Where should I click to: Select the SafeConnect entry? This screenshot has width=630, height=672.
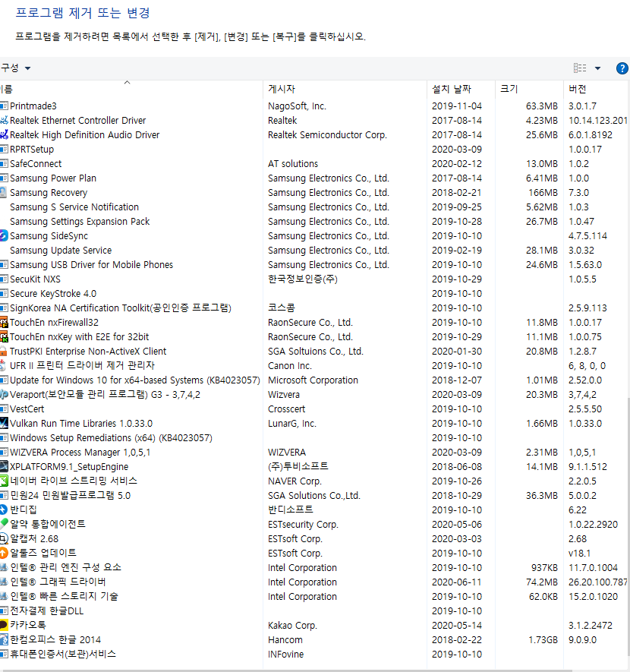coord(36,164)
